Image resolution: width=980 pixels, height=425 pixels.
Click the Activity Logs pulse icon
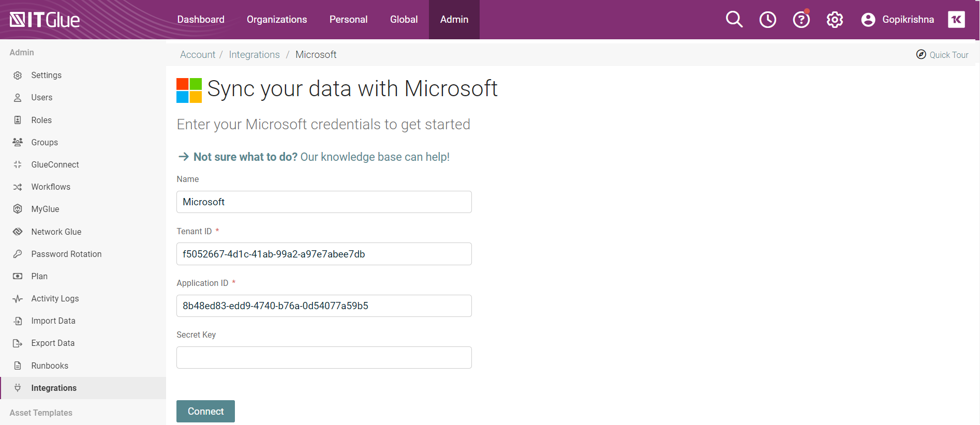pos(18,299)
